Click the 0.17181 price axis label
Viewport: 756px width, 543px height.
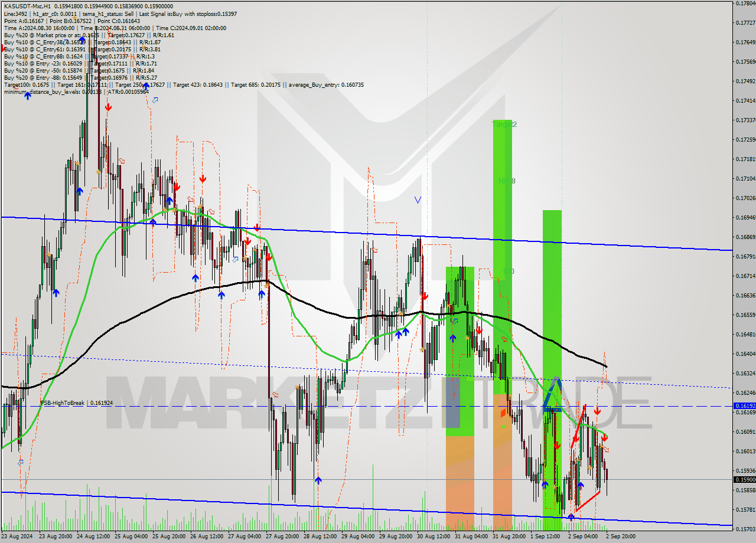click(x=745, y=159)
